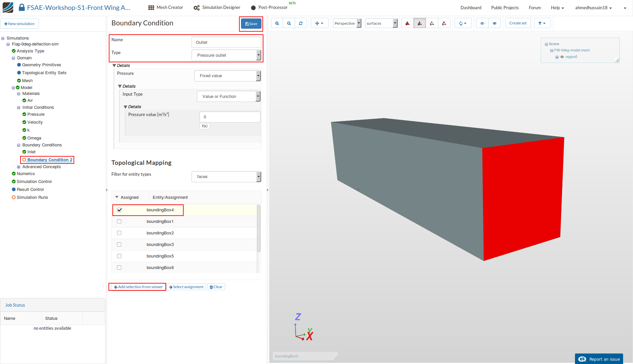Open the filter funnel dropdown
Screen dimensions: 633x364
click(542, 23)
